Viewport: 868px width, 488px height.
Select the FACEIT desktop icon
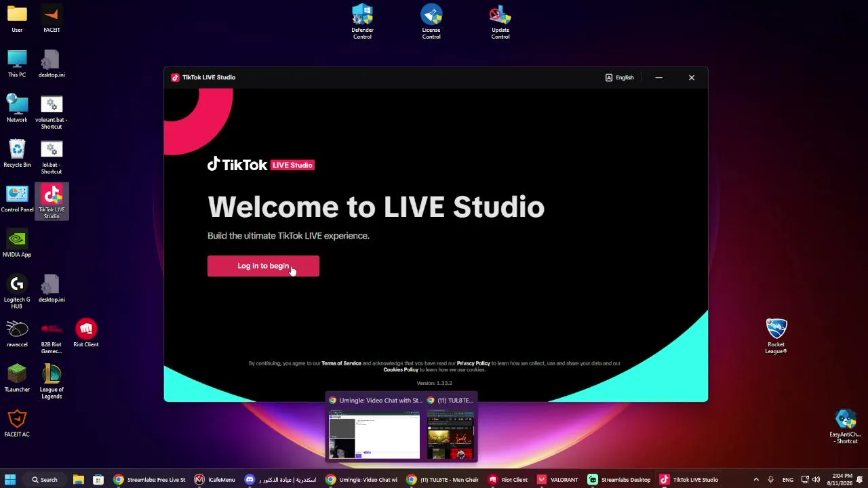(x=52, y=19)
